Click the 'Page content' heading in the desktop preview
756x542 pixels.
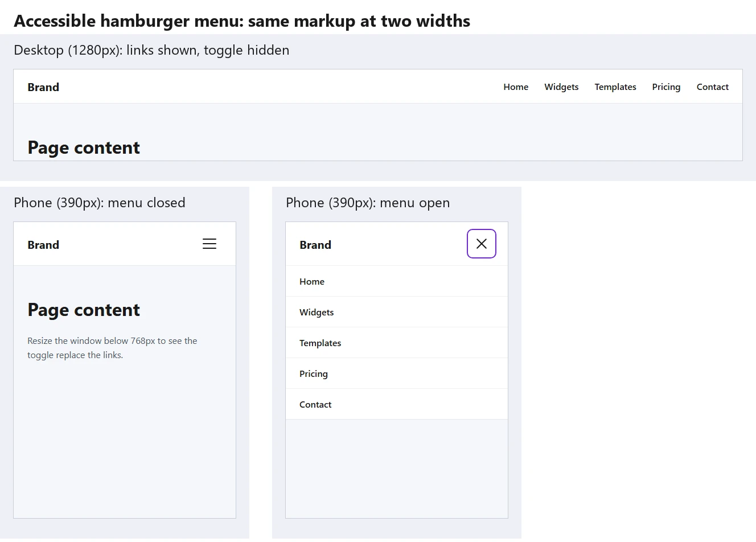coord(84,147)
